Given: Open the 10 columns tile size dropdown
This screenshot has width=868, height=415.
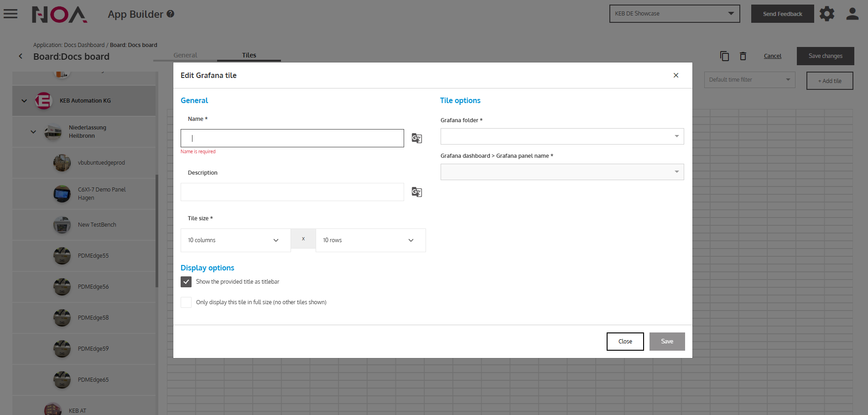Looking at the screenshot, I should 235,240.
